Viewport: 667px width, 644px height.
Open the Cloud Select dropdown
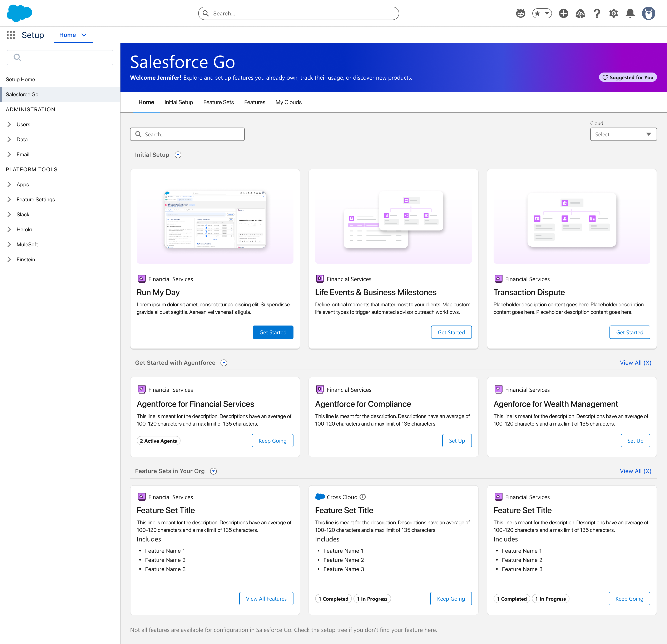click(623, 134)
